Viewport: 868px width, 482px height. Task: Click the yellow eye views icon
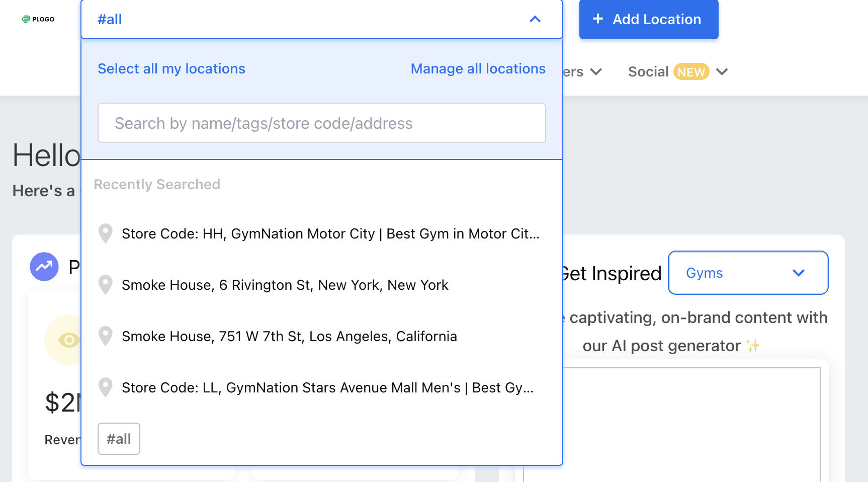click(x=69, y=341)
